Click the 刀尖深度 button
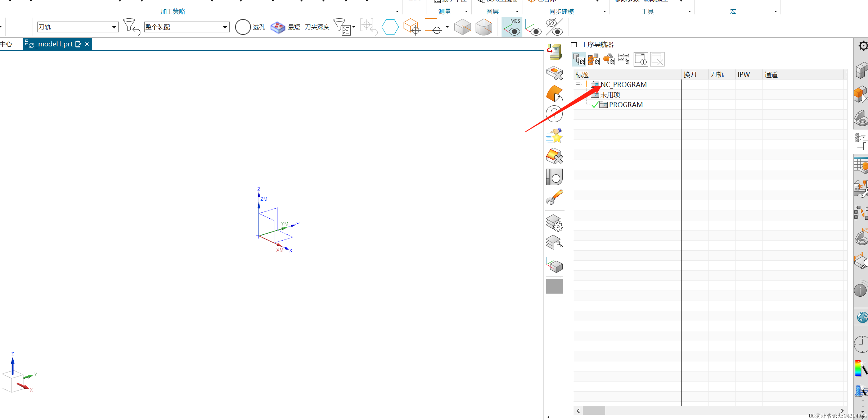 317,27
